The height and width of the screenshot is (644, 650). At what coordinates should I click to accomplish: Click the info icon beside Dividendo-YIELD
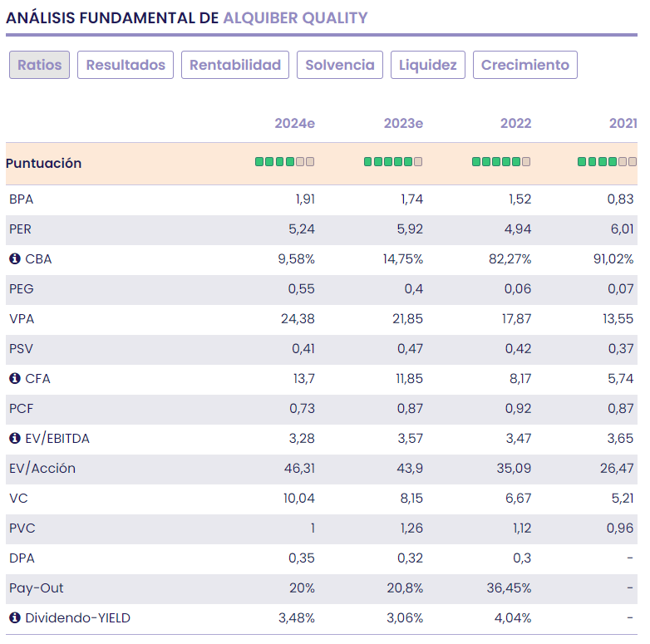tap(14, 618)
